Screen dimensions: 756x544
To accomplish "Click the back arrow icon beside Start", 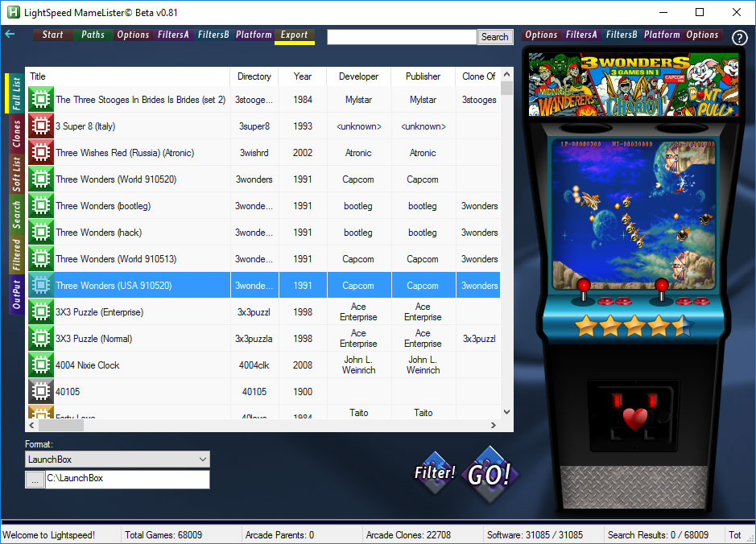I will pyautogui.click(x=10, y=35).
